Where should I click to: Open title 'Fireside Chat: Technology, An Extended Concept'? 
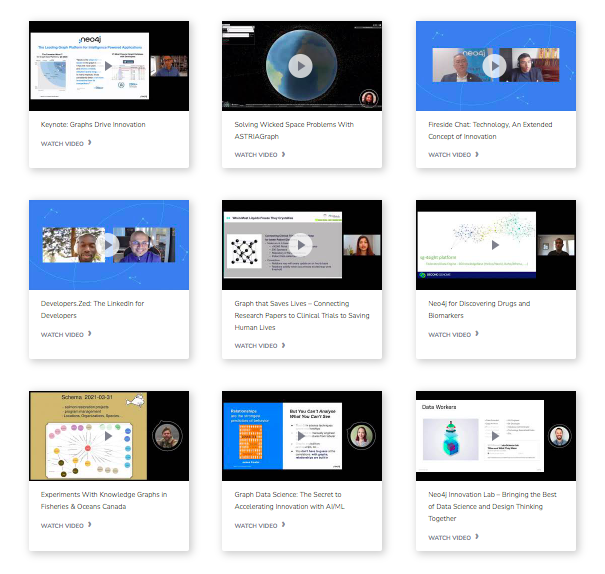pyautogui.click(x=490, y=130)
